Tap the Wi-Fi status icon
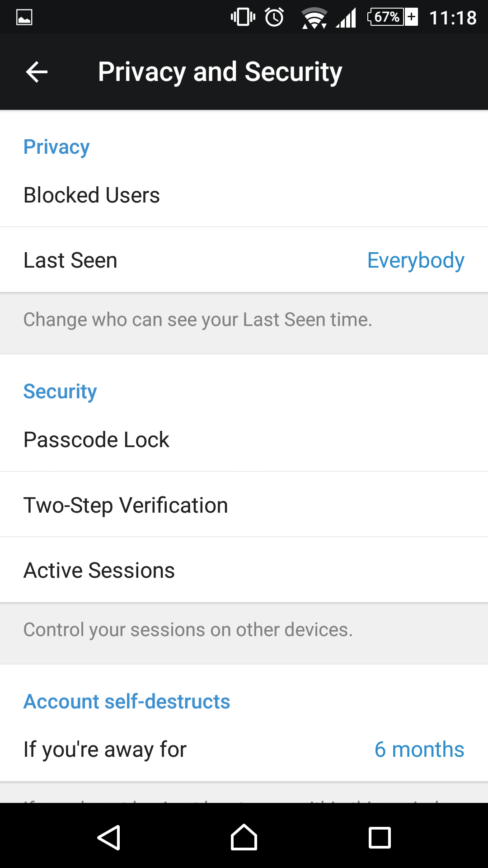The width and height of the screenshot is (488, 868). pyautogui.click(x=314, y=18)
